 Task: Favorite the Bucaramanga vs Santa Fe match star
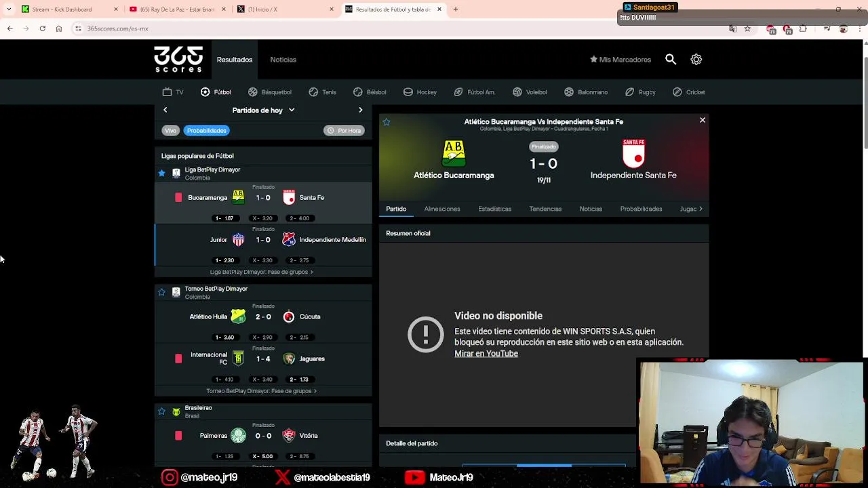(387, 122)
